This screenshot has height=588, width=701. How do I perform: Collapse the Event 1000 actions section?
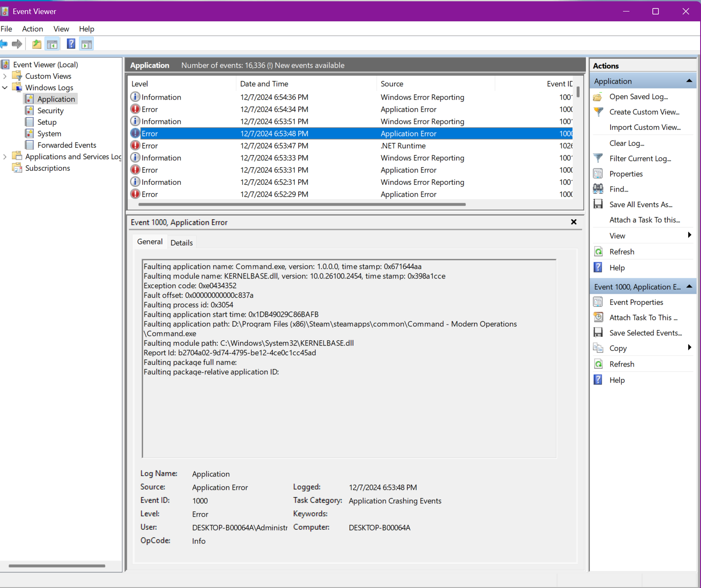click(689, 287)
